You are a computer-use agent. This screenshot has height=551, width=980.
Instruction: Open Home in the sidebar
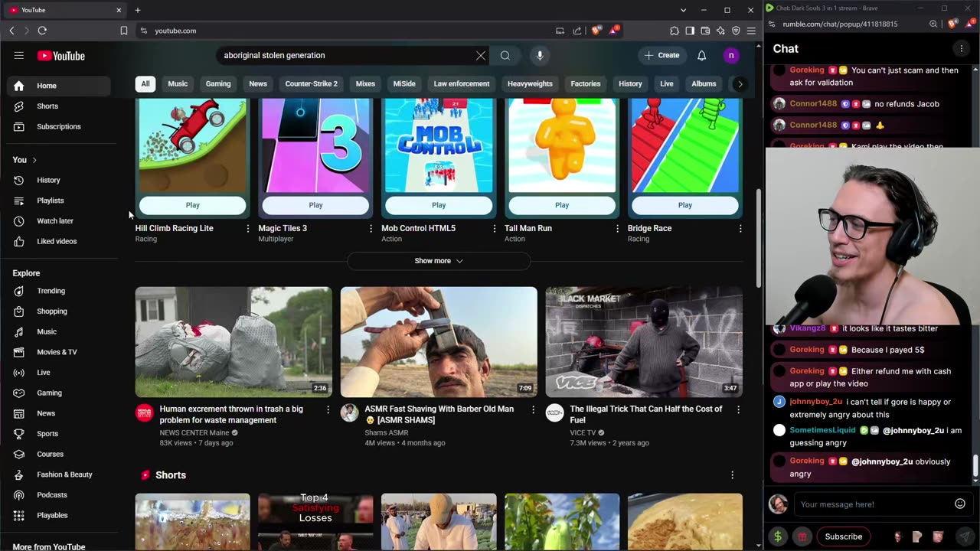tap(59, 86)
